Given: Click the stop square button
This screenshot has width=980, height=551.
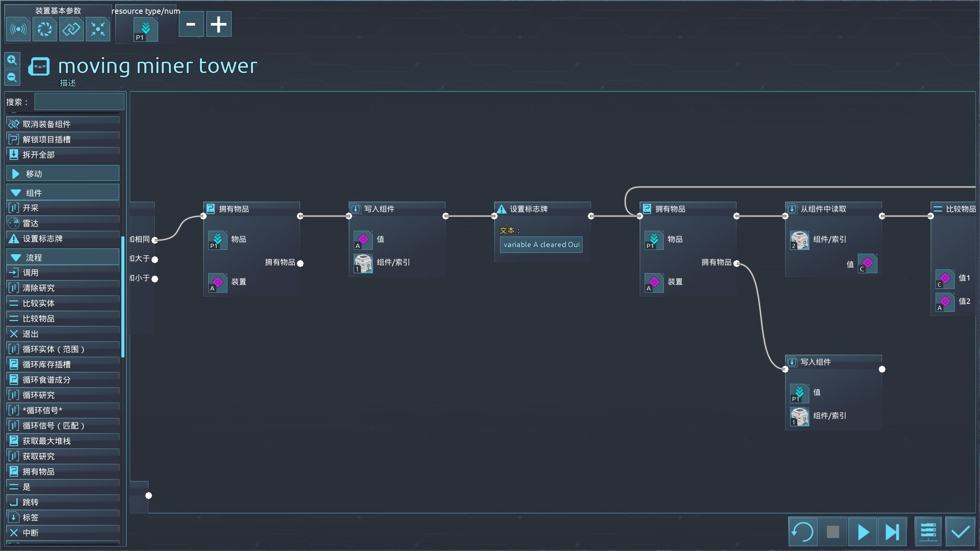Looking at the screenshot, I should tap(833, 531).
